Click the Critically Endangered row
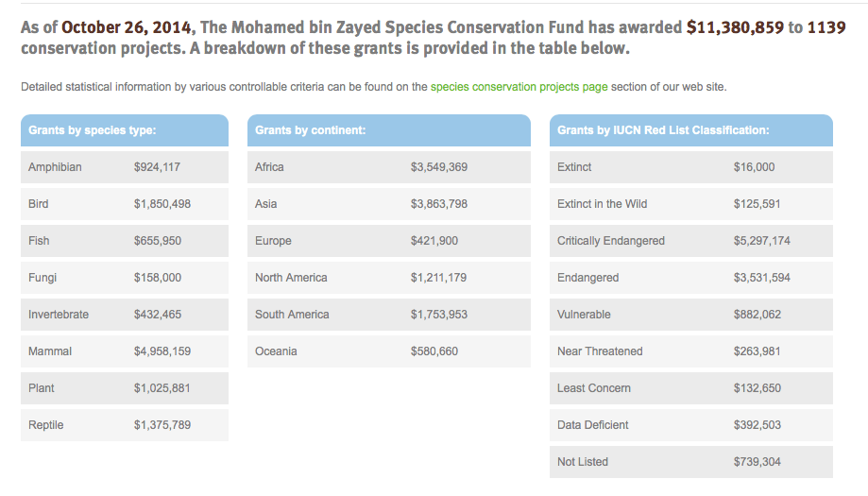 coord(690,241)
